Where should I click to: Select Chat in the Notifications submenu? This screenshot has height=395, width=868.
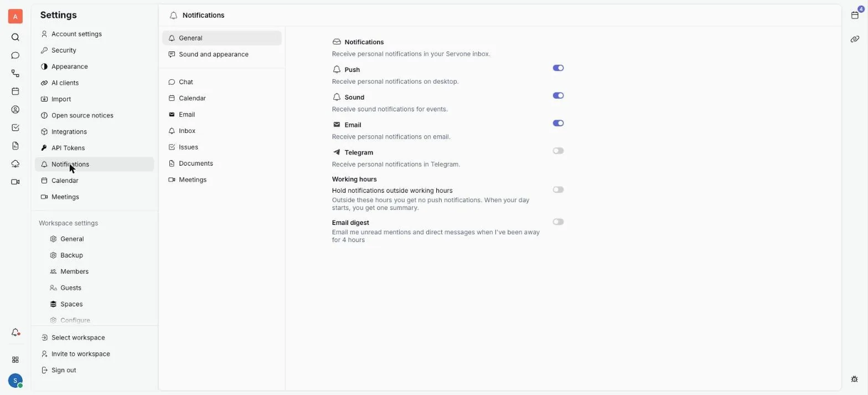tap(222, 82)
